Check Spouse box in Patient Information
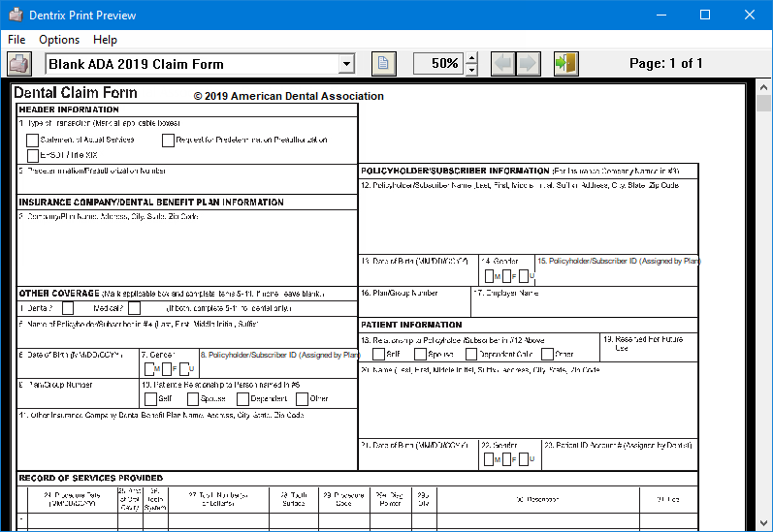This screenshot has width=773, height=532. 421,354
